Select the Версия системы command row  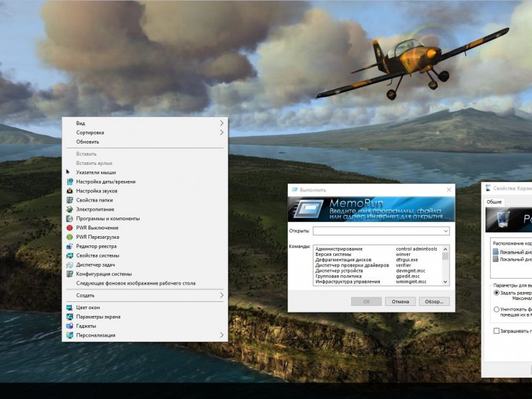378,254
